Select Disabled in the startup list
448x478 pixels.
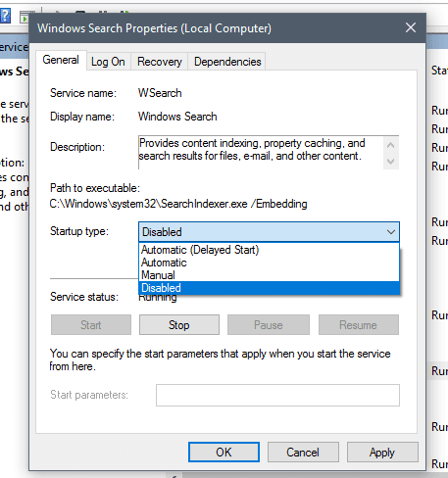pyautogui.click(x=269, y=288)
